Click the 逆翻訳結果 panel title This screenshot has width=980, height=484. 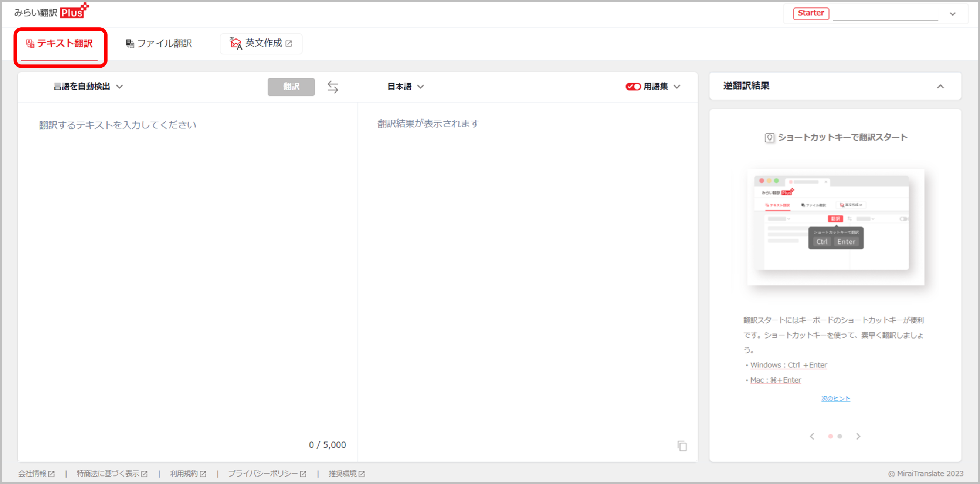(746, 86)
